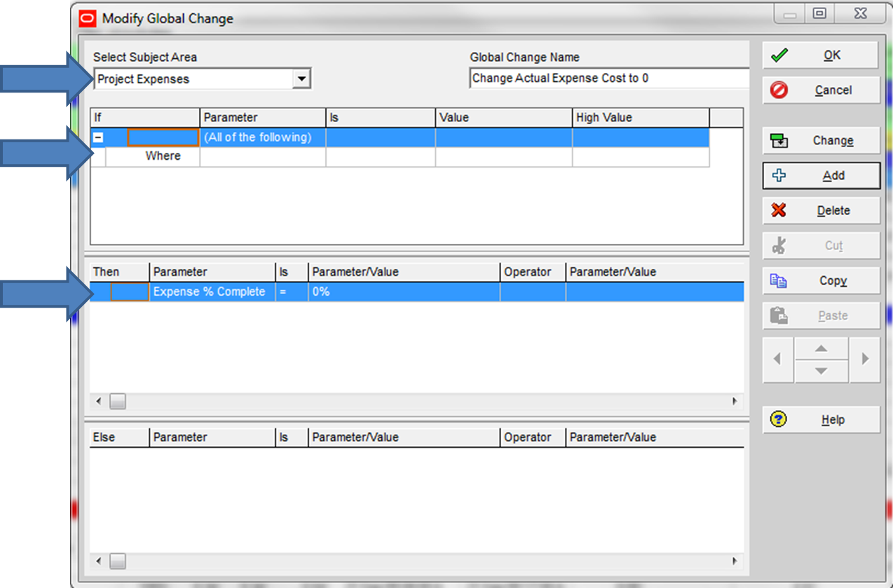Click the Paste clipboard icon
Viewport: 893px width, 588px height.
779,315
